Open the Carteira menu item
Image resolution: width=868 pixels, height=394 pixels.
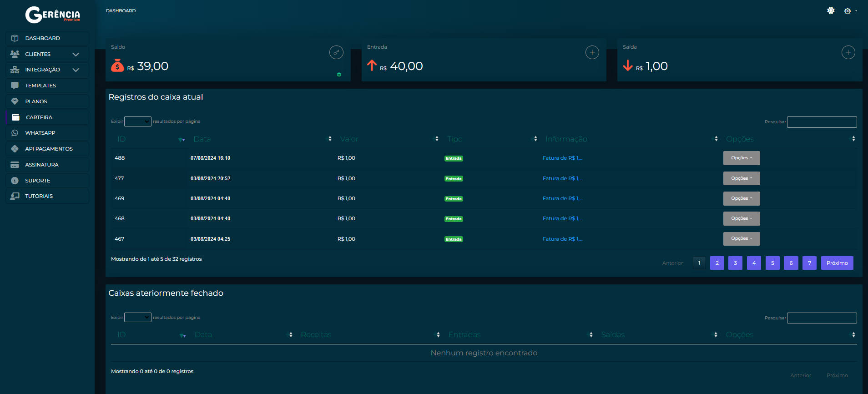pos(39,117)
